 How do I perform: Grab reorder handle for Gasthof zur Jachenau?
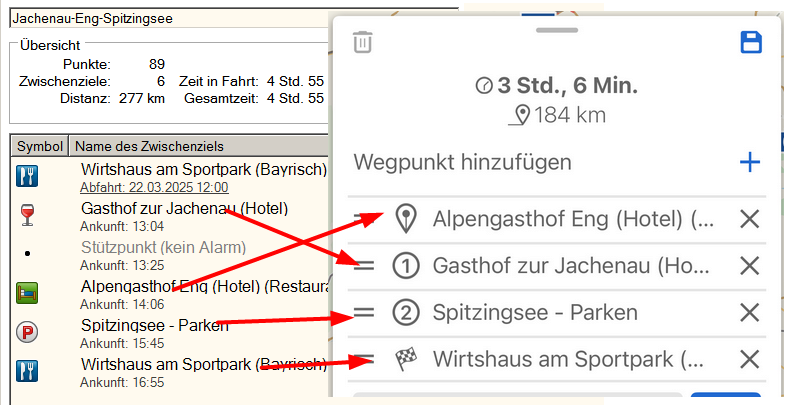pyautogui.click(x=365, y=266)
